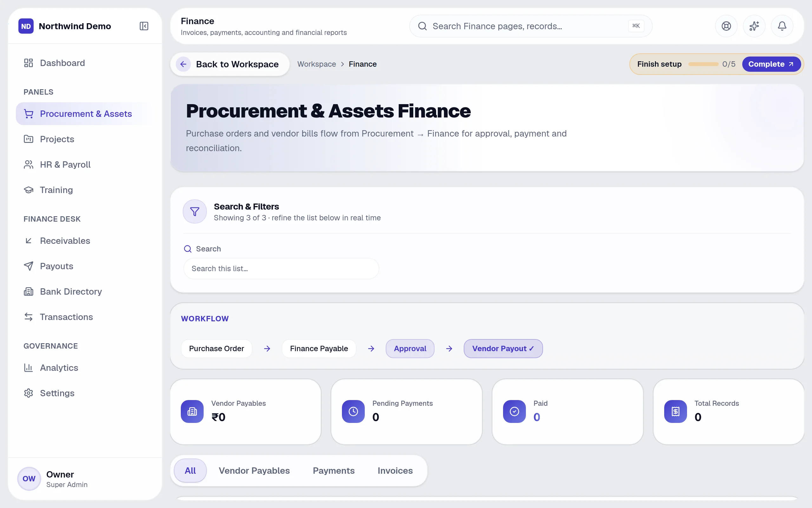Click the Complete setup button
The height and width of the screenshot is (508, 812).
[x=771, y=64]
